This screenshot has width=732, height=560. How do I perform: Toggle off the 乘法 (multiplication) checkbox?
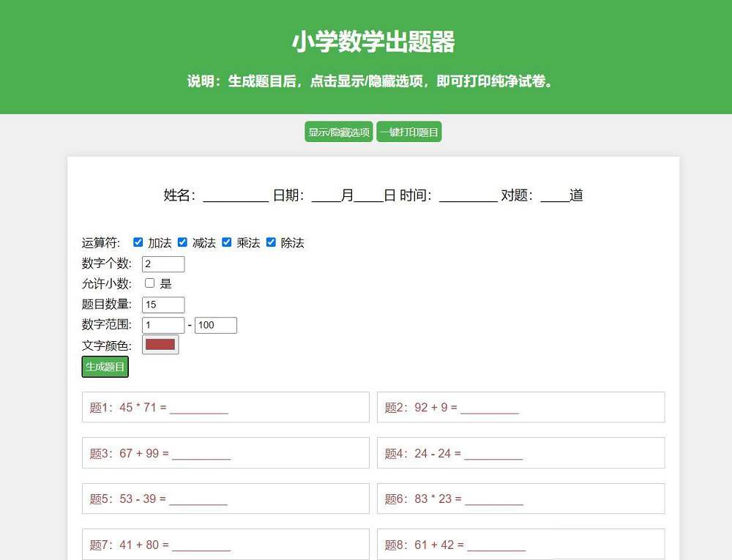click(x=227, y=242)
